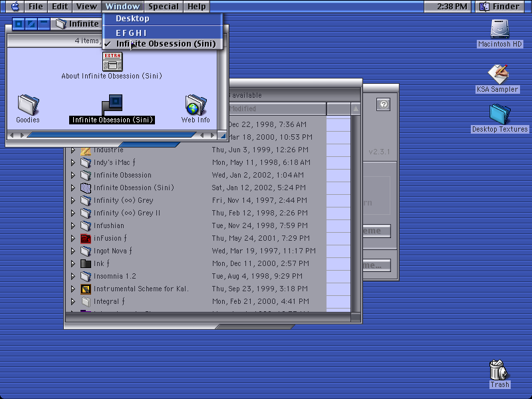Select the About Infinite Obsession (Sini) document icon

[x=112, y=61]
